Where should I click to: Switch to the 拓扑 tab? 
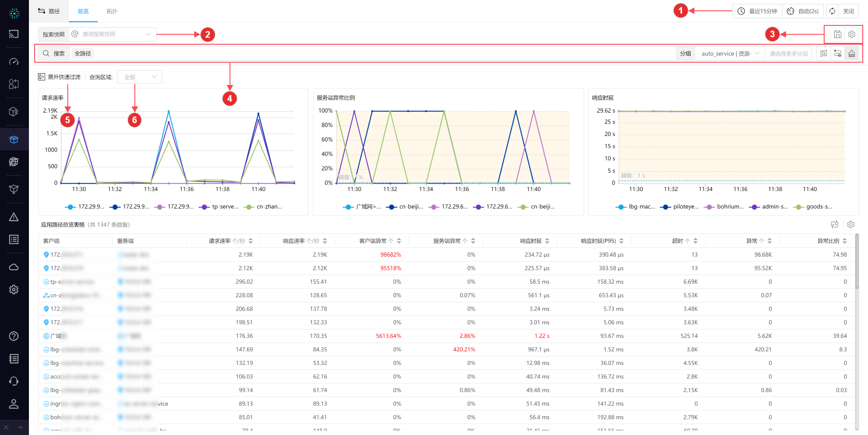(112, 11)
